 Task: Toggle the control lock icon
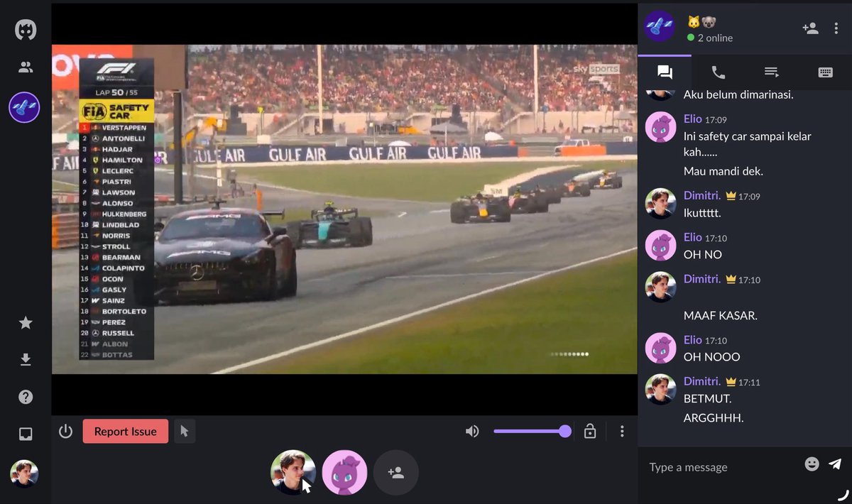pyautogui.click(x=589, y=431)
